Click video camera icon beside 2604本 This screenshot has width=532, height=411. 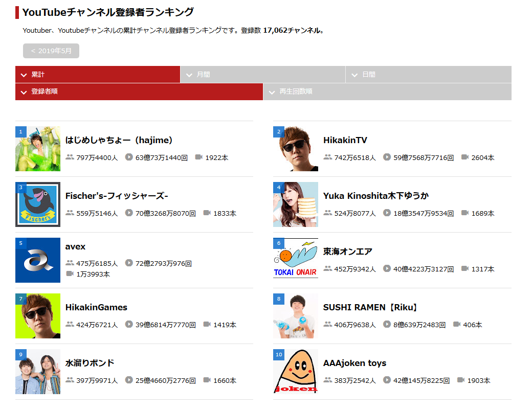click(465, 157)
